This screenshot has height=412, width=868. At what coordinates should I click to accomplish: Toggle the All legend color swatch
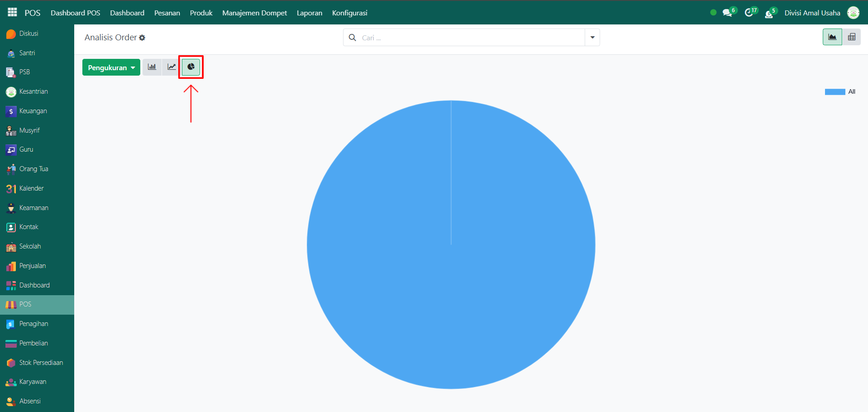click(x=835, y=92)
